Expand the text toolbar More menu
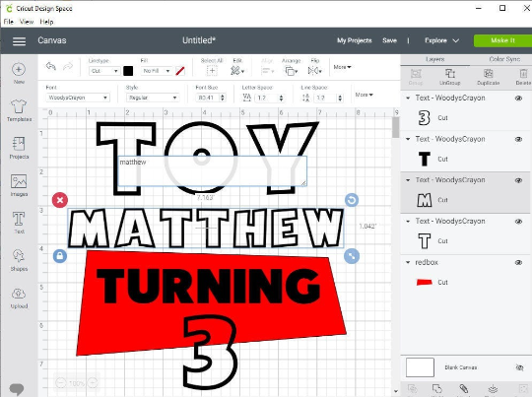Viewport: 532px width, 397px height. click(364, 95)
